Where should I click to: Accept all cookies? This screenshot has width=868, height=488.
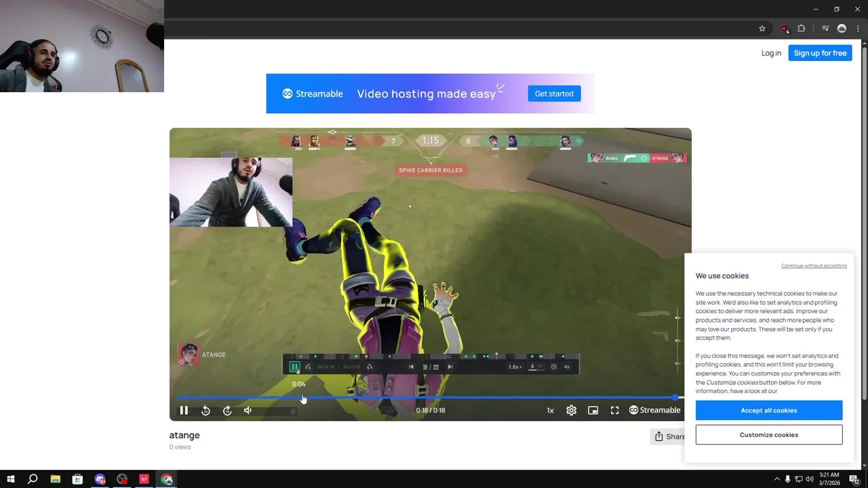[x=769, y=410]
